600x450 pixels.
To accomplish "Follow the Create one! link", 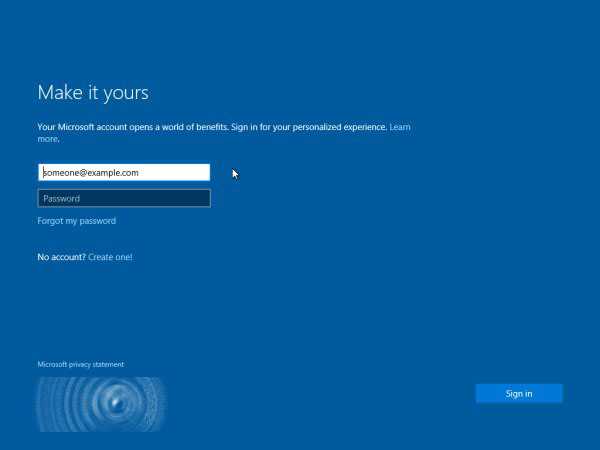I will (110, 257).
